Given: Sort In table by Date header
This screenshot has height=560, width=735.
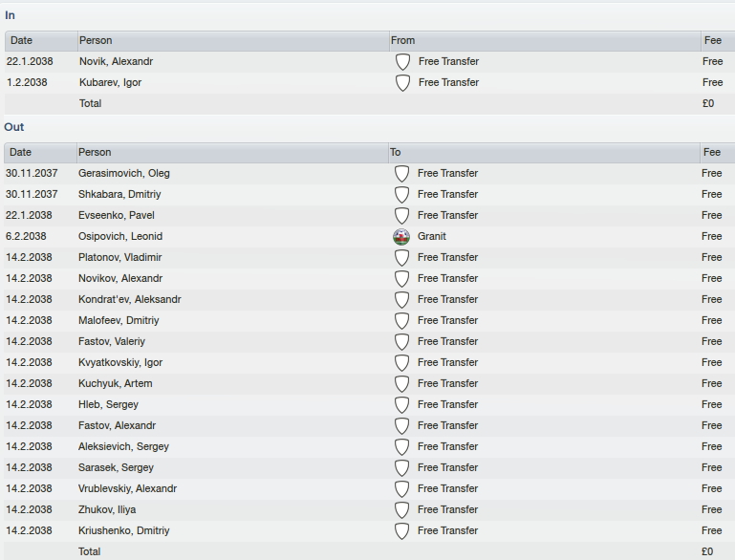Looking at the screenshot, I should (41, 41).
